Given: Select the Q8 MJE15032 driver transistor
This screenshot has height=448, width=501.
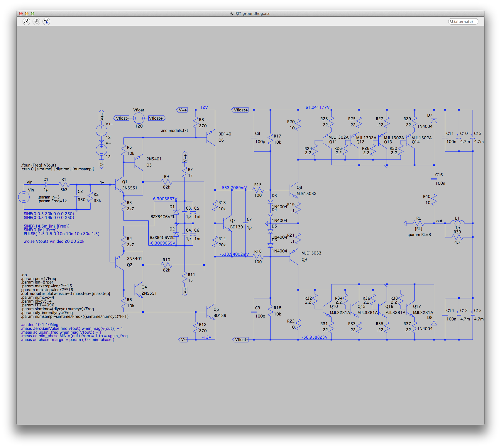Looking at the screenshot, I should pyautogui.click(x=294, y=190).
